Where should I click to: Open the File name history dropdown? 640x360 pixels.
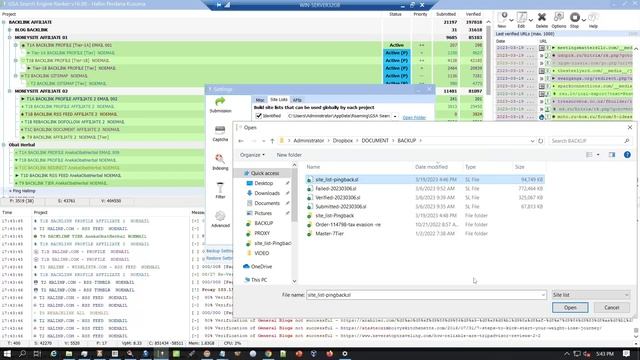(543, 295)
